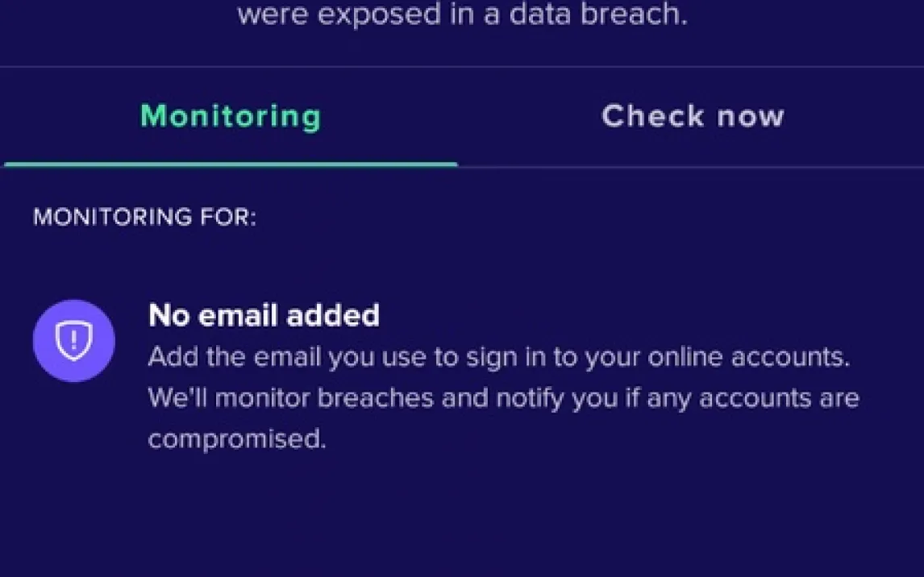Click the shield alert icon
The height and width of the screenshot is (577, 924).
(x=73, y=341)
